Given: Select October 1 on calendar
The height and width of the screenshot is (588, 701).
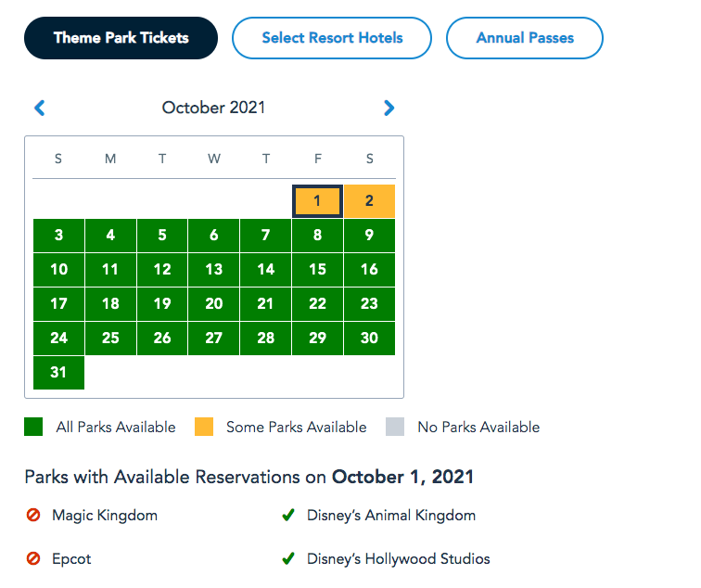Looking at the screenshot, I should tap(317, 201).
